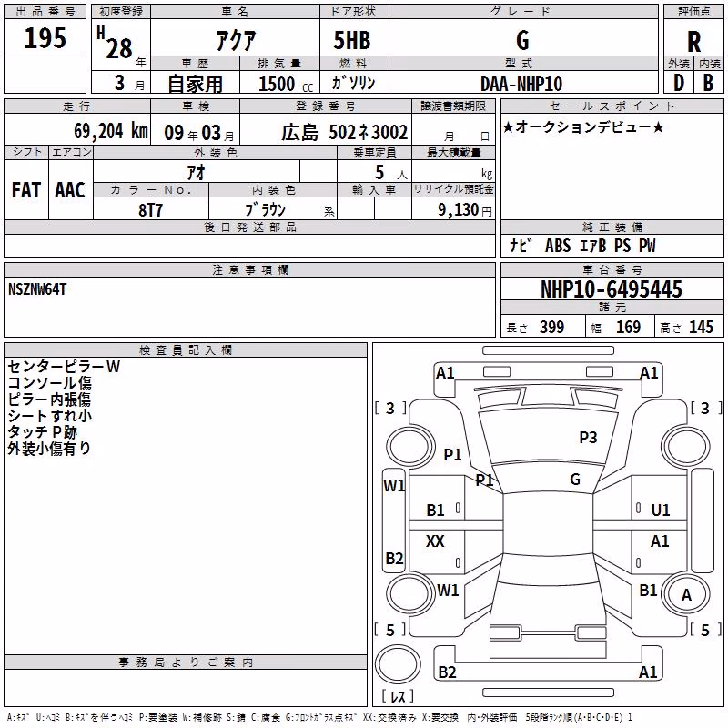The width and height of the screenshot is (728, 728).
Task: Click the note NSZNW64T
Action: tap(37, 289)
